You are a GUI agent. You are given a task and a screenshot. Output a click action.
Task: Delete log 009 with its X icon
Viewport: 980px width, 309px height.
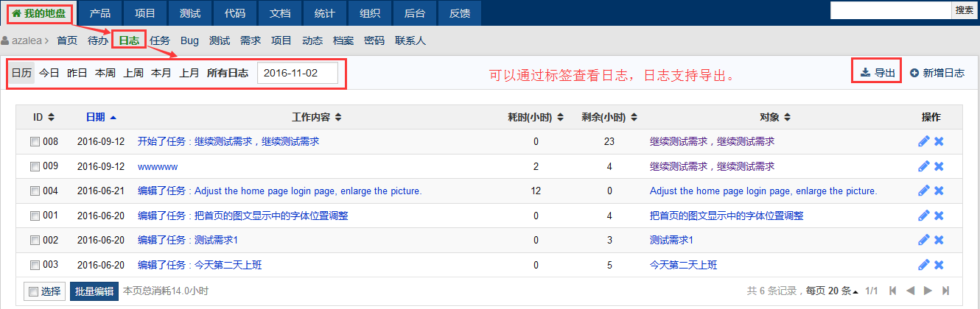pos(939,167)
